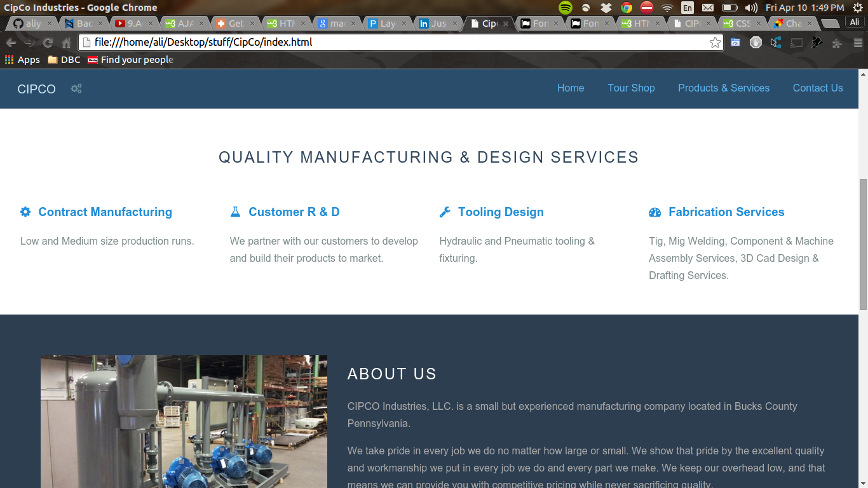Click the Contact Us navigation link
This screenshot has height=488, width=868.
coord(818,88)
